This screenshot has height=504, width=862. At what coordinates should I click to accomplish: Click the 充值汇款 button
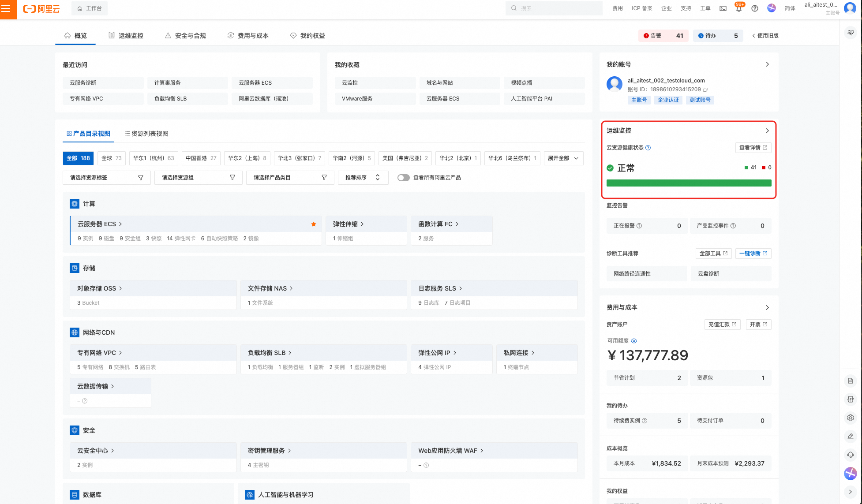point(722,325)
